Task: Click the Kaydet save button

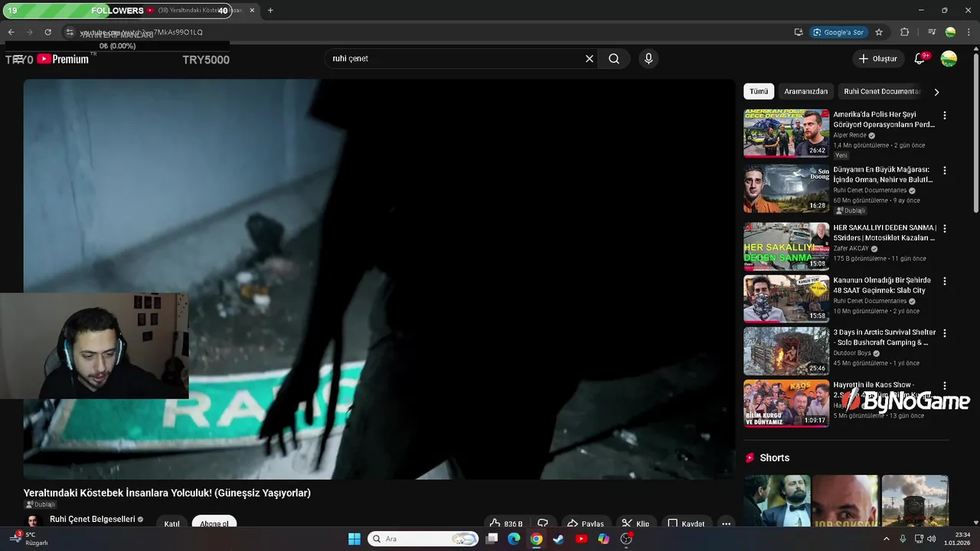Action: [686, 523]
